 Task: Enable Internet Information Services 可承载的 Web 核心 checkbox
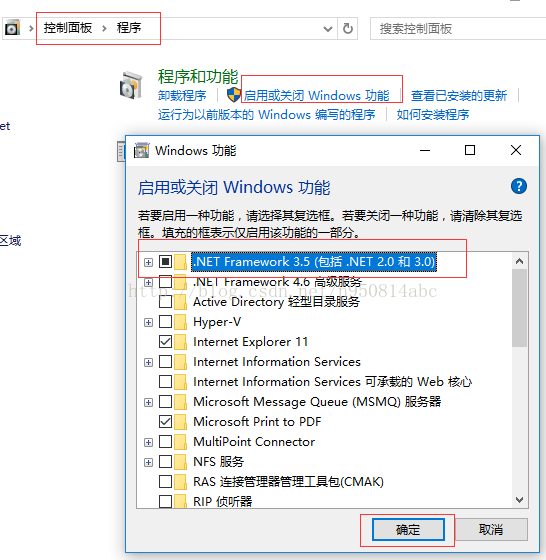coord(165,381)
